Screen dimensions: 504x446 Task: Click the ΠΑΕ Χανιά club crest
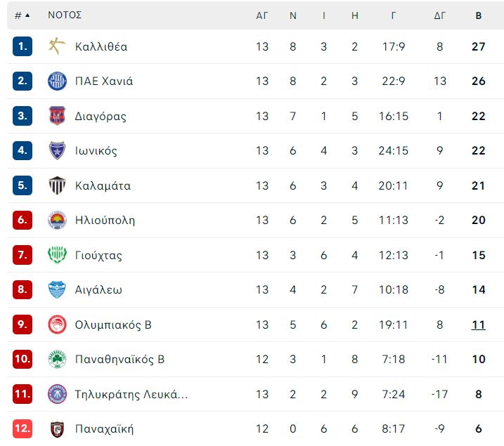tap(57, 81)
